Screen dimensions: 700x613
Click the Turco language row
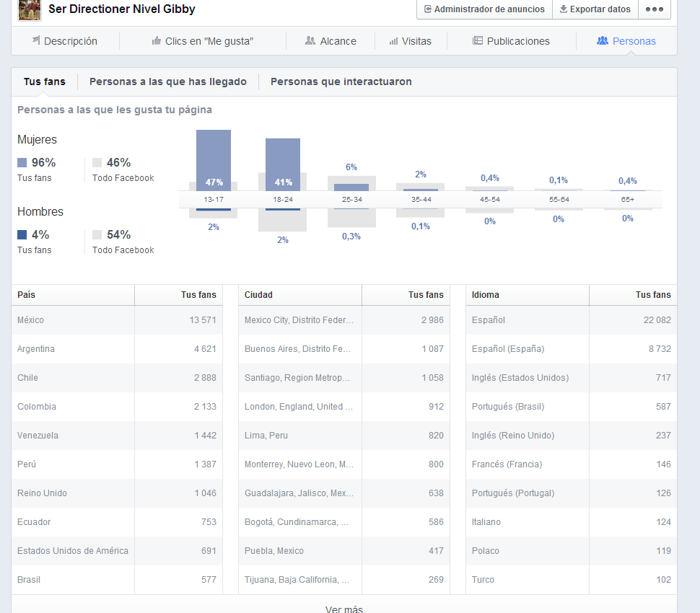pos(572,580)
